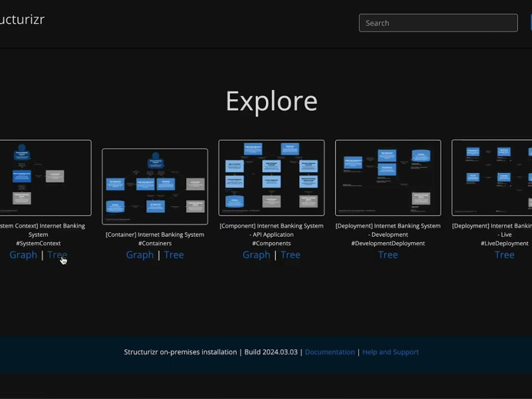Click the '[Container] Internet Banking System' title
Viewport: 532px width, 399px height.
tap(155, 235)
